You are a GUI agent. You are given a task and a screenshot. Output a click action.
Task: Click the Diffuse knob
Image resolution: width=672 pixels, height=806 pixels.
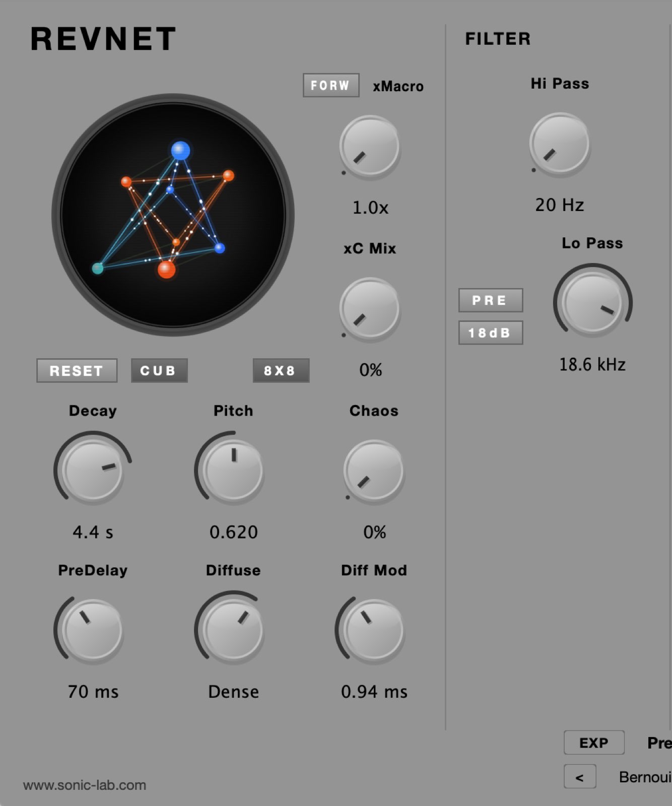[x=233, y=630]
